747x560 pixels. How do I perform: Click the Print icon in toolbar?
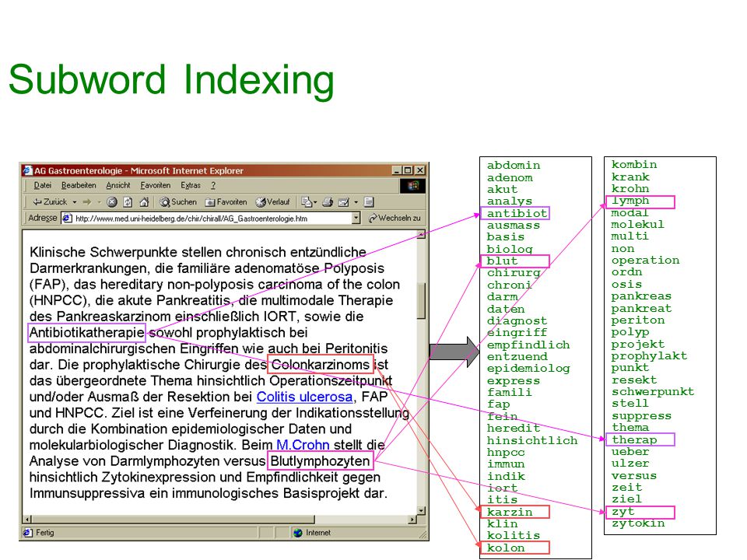tap(328, 202)
